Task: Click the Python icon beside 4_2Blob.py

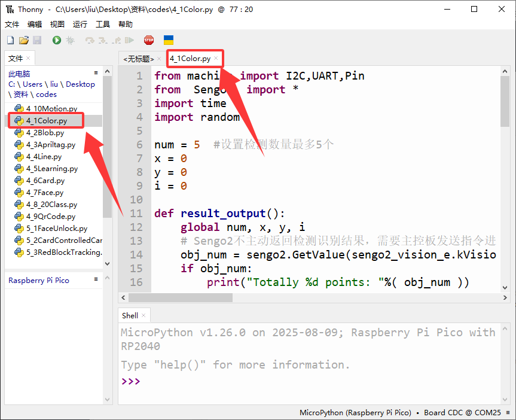Action: click(19, 133)
